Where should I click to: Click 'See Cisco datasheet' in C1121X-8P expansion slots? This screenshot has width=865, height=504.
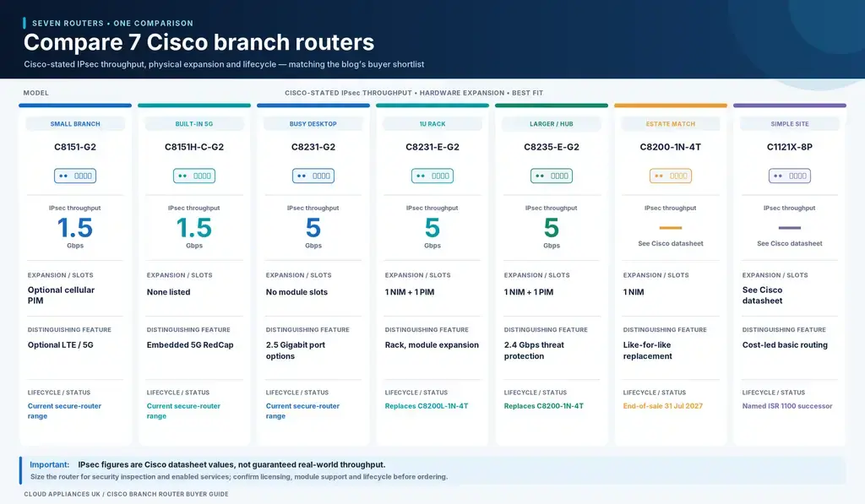[763, 295]
